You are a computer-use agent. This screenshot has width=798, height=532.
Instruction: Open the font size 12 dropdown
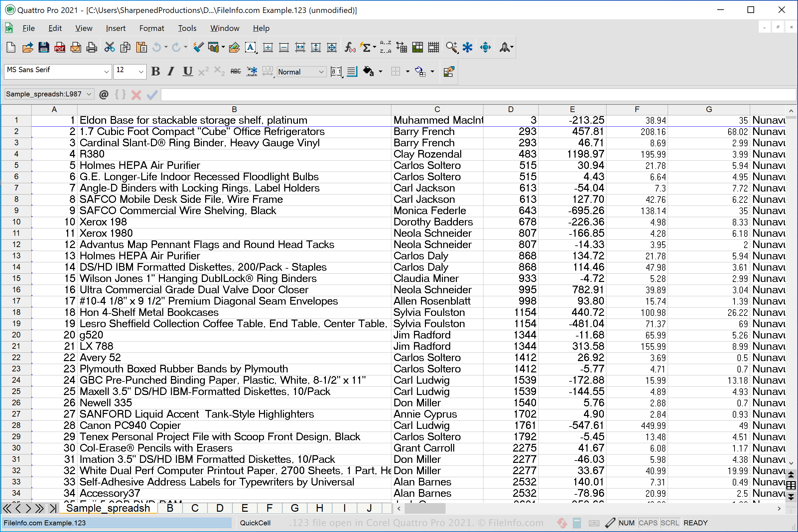point(141,71)
